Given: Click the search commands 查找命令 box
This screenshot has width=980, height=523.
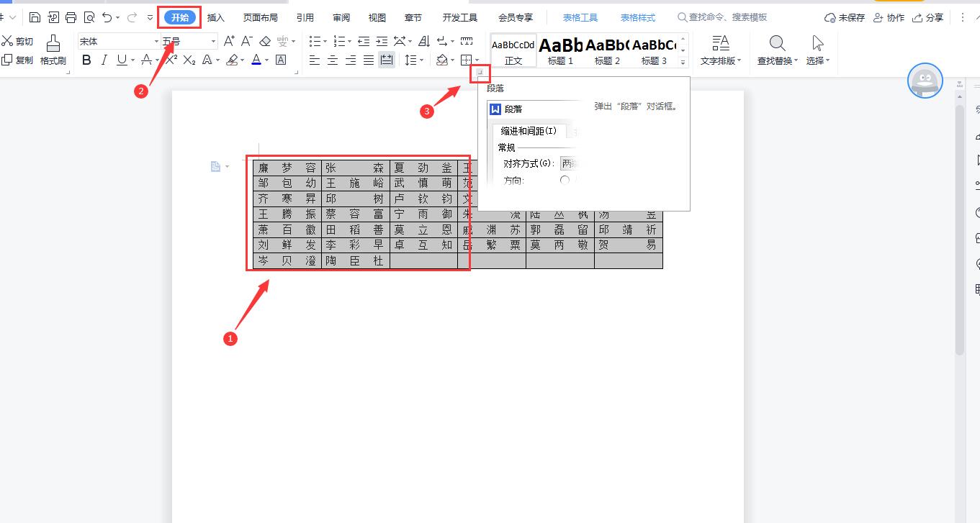Looking at the screenshot, I should click(x=722, y=17).
